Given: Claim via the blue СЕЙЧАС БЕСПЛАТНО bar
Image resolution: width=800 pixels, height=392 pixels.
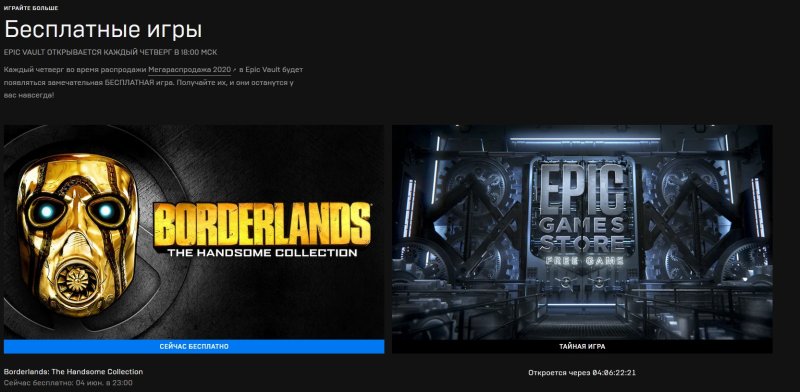Looking at the screenshot, I should pyautogui.click(x=194, y=347).
